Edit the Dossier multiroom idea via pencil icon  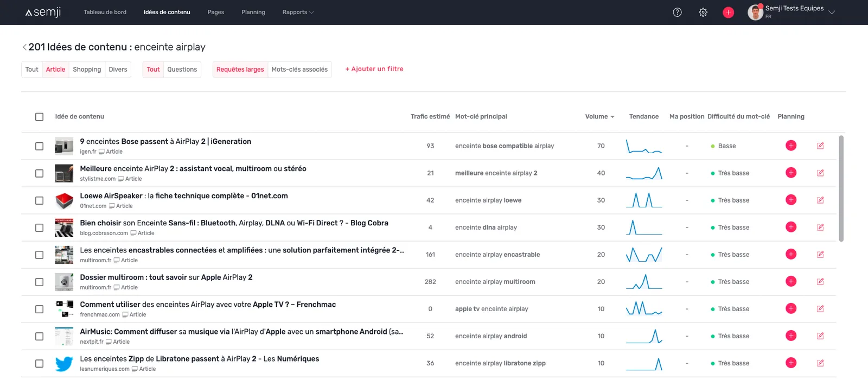(820, 281)
